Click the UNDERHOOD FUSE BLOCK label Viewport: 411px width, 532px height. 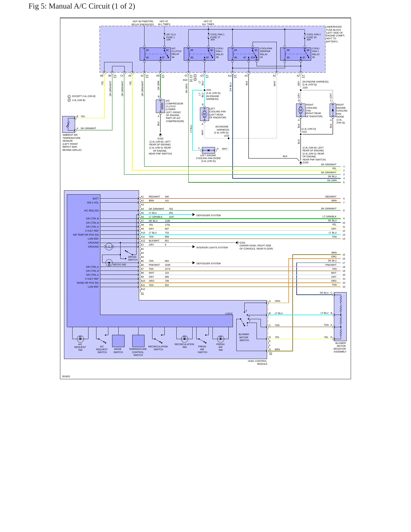tap(335, 34)
